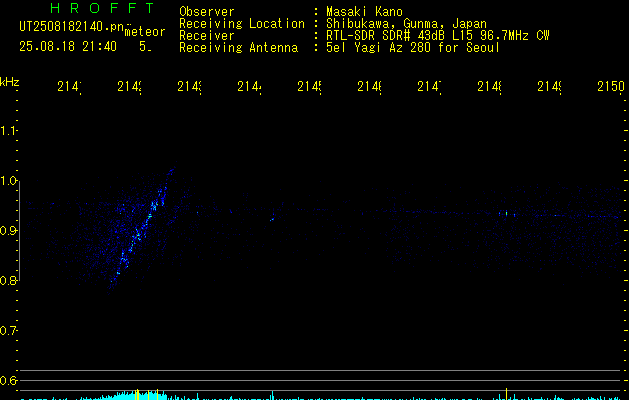Screen dimensions: 629x400
Task: Click the 0.7 kHz frequency label
Action: tap(8, 331)
